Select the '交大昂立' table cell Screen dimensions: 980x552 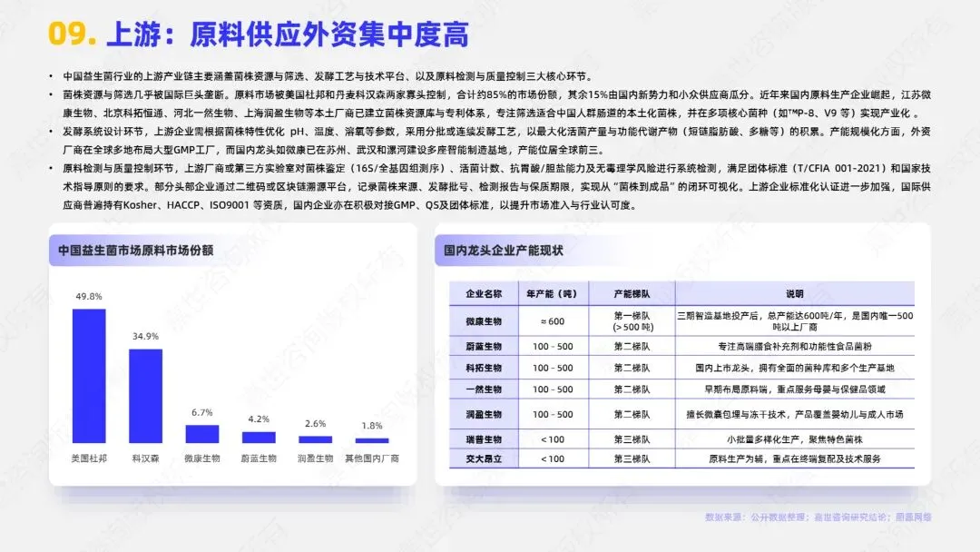tap(484, 458)
